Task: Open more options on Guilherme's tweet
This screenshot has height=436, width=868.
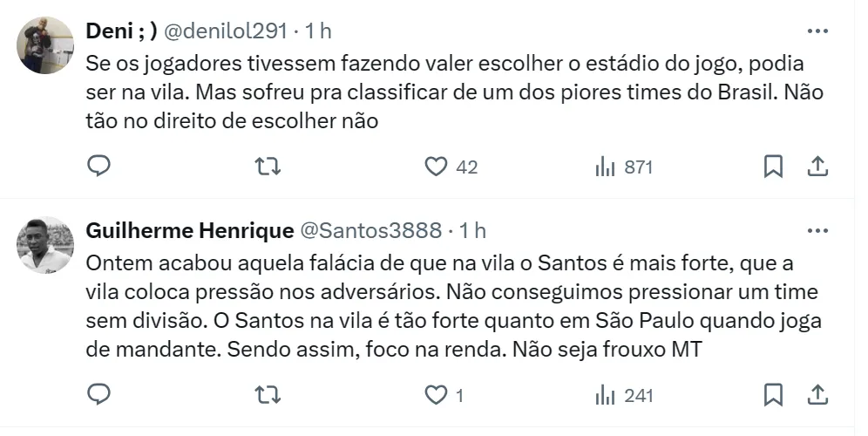Action: (817, 231)
